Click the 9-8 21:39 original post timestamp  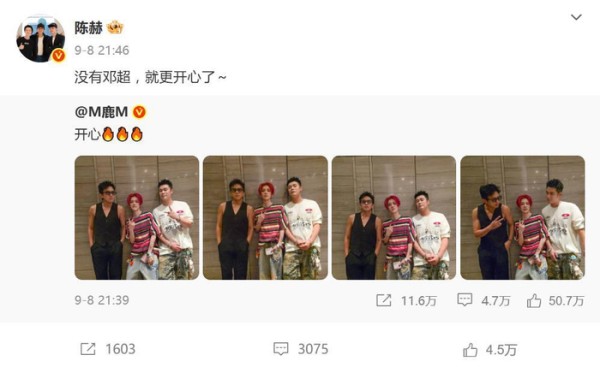(102, 300)
